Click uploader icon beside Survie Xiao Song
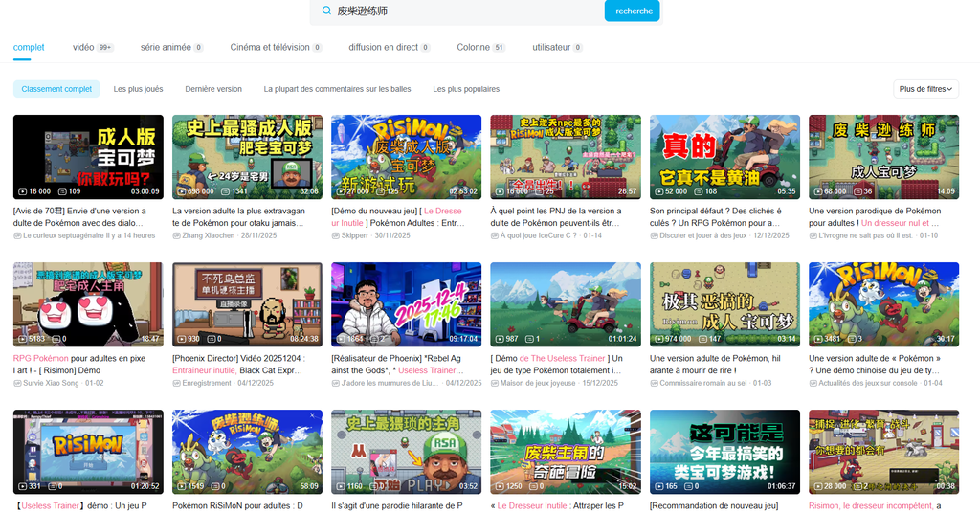 point(18,383)
